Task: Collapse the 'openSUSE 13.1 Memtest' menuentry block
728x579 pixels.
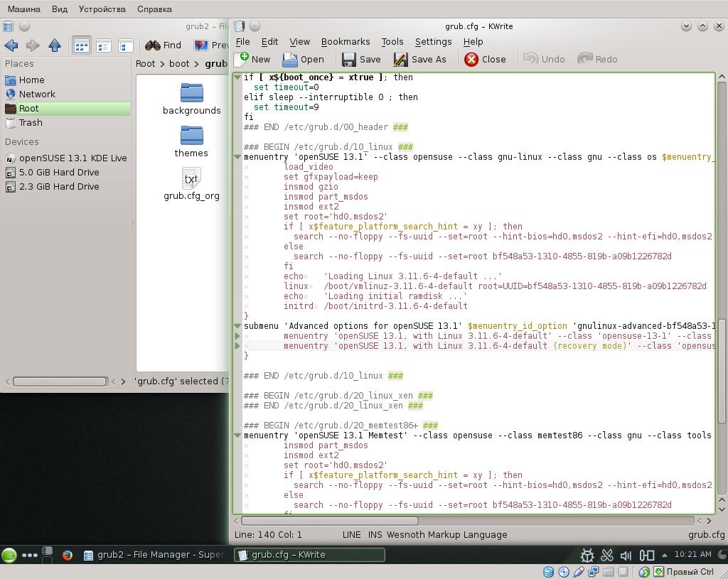Action: [x=237, y=435]
